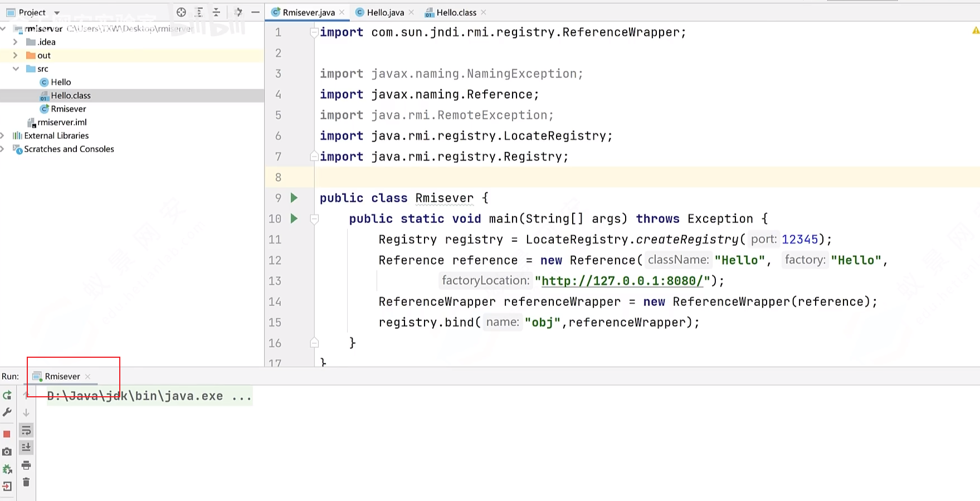Place cursor on empty line 8
980x501 pixels.
point(646,177)
